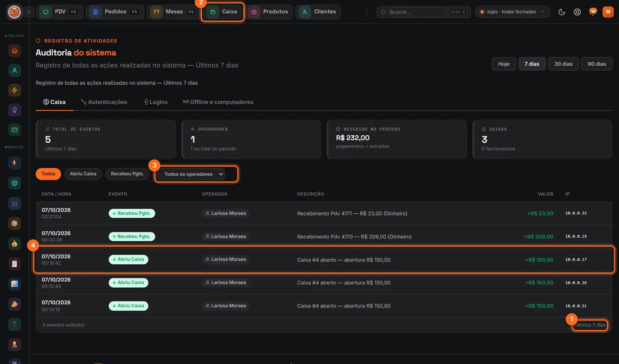Open the notifications bell with badge 10

coord(592,12)
